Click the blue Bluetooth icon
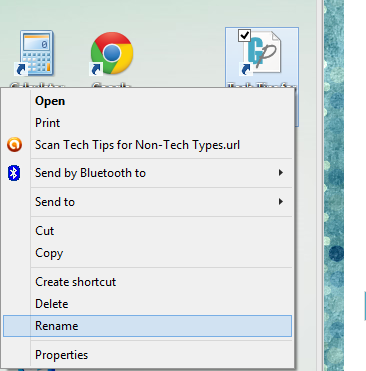 [14, 173]
